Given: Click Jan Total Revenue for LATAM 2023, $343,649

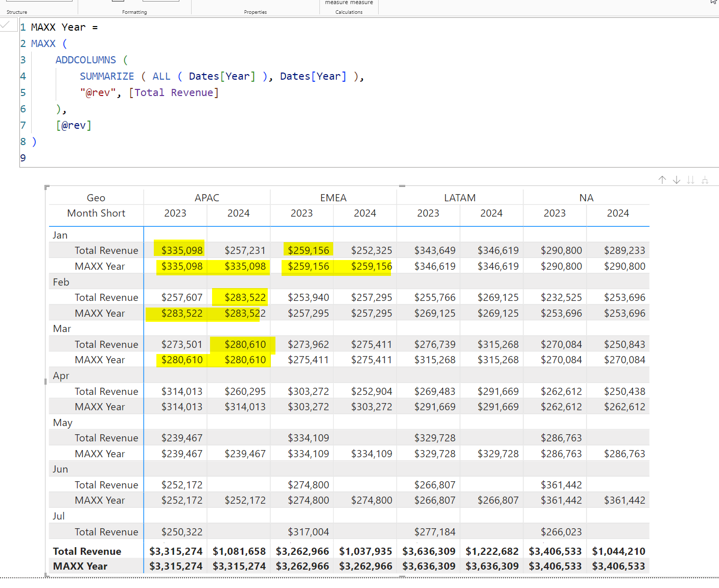Looking at the screenshot, I should (435, 250).
